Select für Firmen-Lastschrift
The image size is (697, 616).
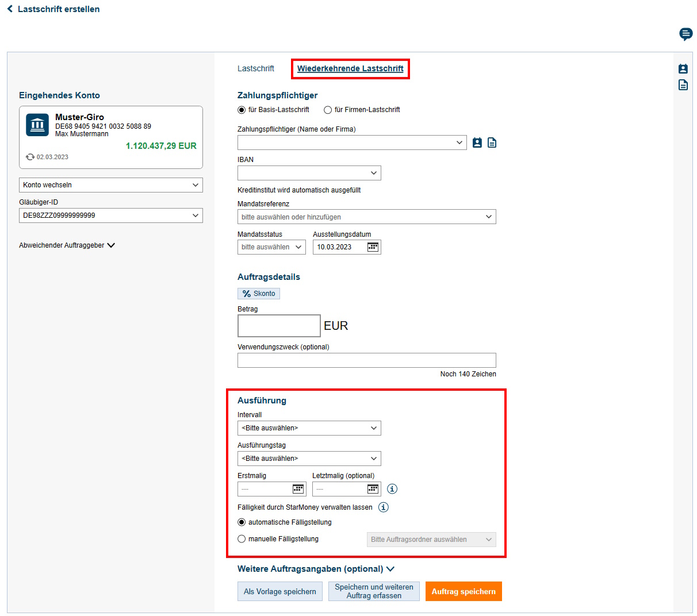[327, 109]
